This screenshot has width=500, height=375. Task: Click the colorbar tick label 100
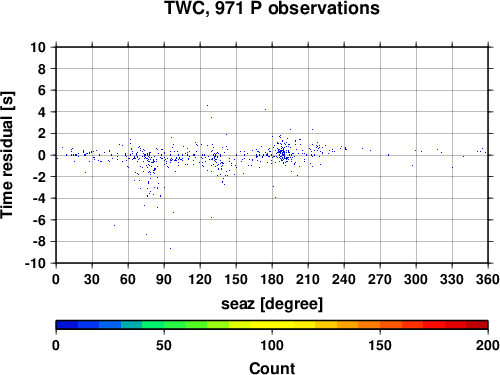(272, 345)
